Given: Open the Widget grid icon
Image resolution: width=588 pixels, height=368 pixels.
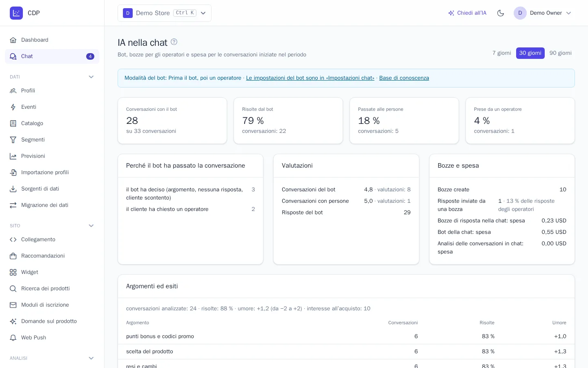Looking at the screenshot, I should click(x=13, y=272).
